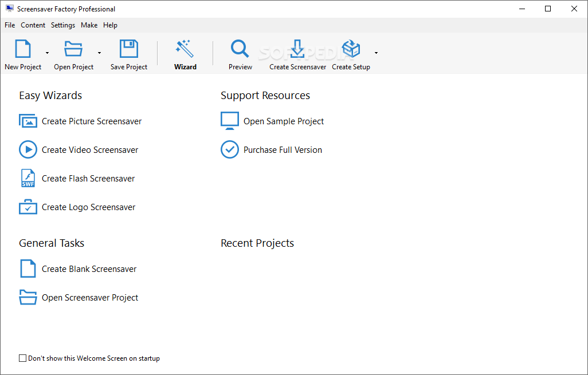Click the Preview magnifier icon
The image size is (588, 375).
240,49
